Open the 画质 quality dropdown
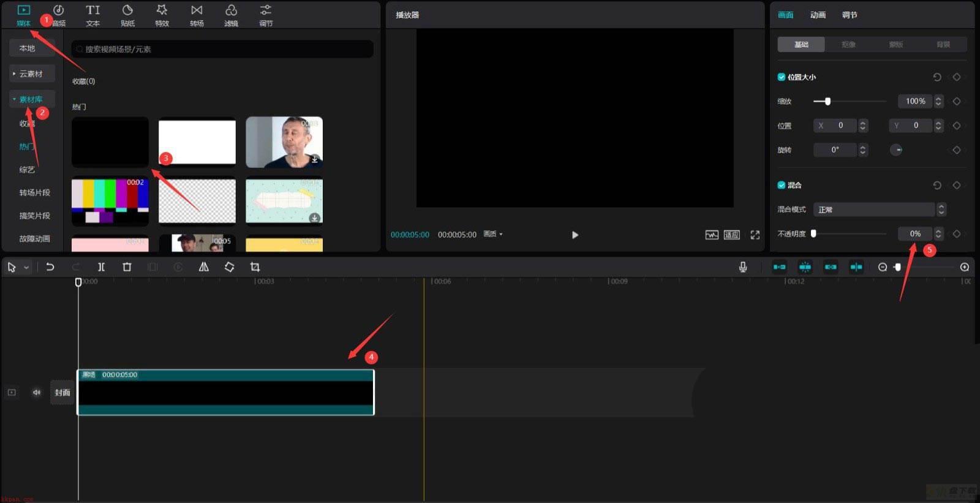 pyautogui.click(x=493, y=235)
